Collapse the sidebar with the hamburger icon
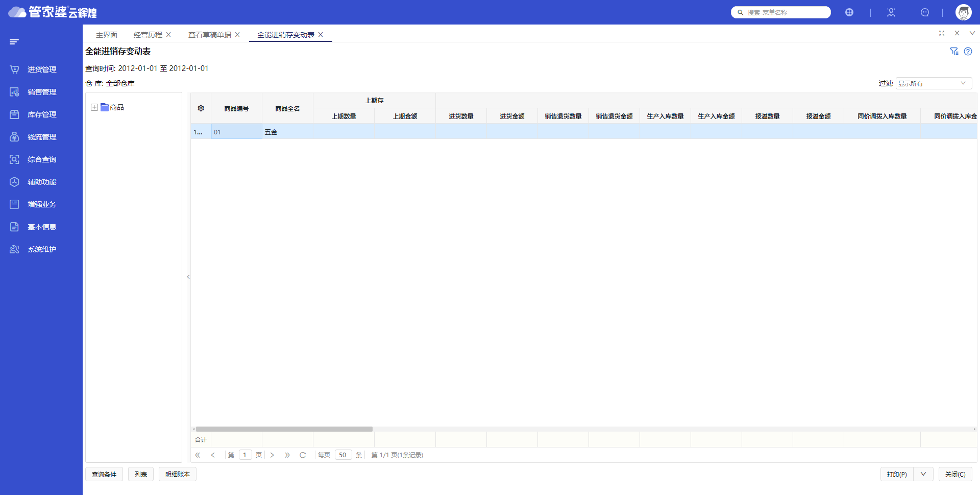The height and width of the screenshot is (495, 980). point(14,42)
